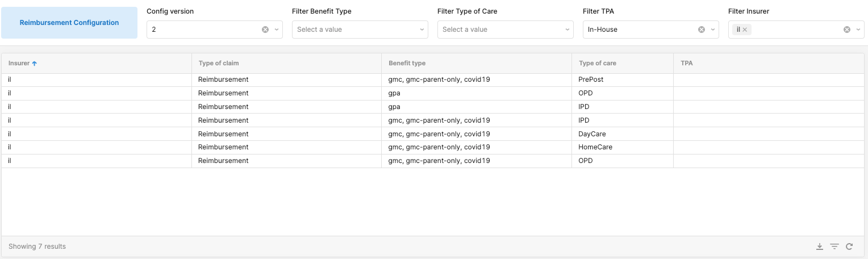The height and width of the screenshot is (259, 868).
Task: Refresh the table results
Action: coord(849,247)
